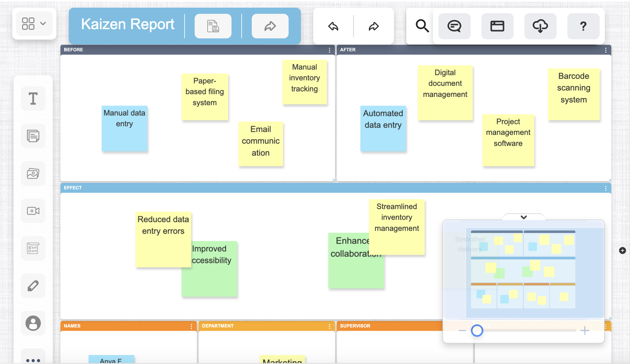Click the search magnifier icon
The width and height of the screenshot is (630, 364).
[x=422, y=26]
